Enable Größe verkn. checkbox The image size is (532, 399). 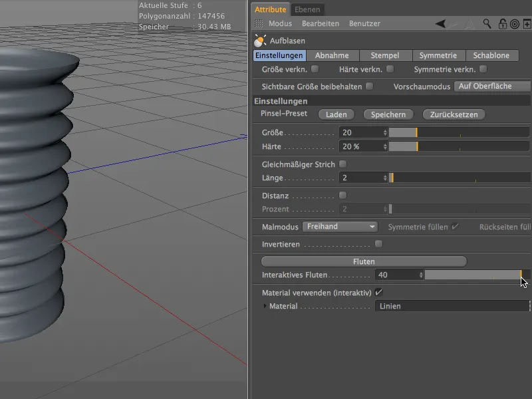(315, 69)
